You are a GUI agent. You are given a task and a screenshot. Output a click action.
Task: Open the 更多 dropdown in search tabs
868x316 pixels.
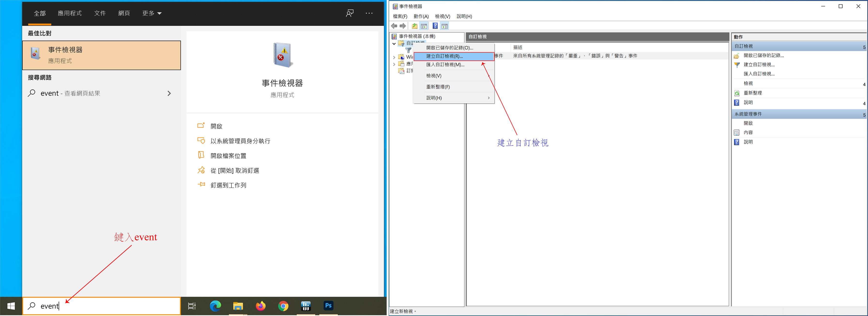pyautogui.click(x=152, y=13)
